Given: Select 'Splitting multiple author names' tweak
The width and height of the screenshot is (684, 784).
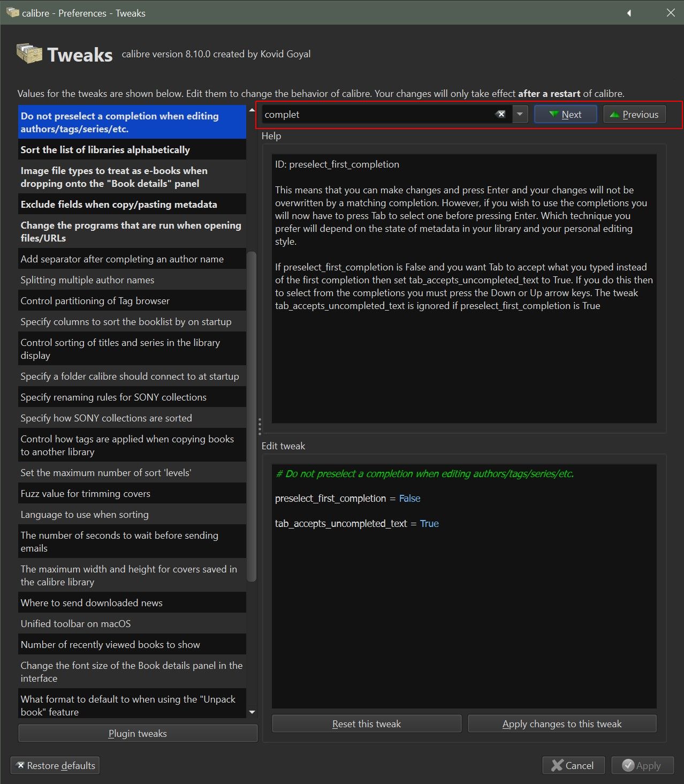Looking at the screenshot, I should pyautogui.click(x=132, y=280).
